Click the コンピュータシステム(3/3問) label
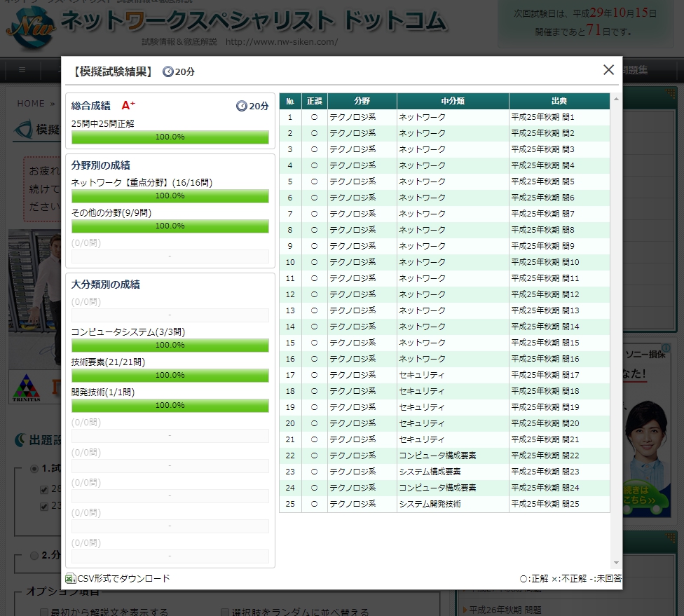The width and height of the screenshot is (684, 616). (x=128, y=332)
